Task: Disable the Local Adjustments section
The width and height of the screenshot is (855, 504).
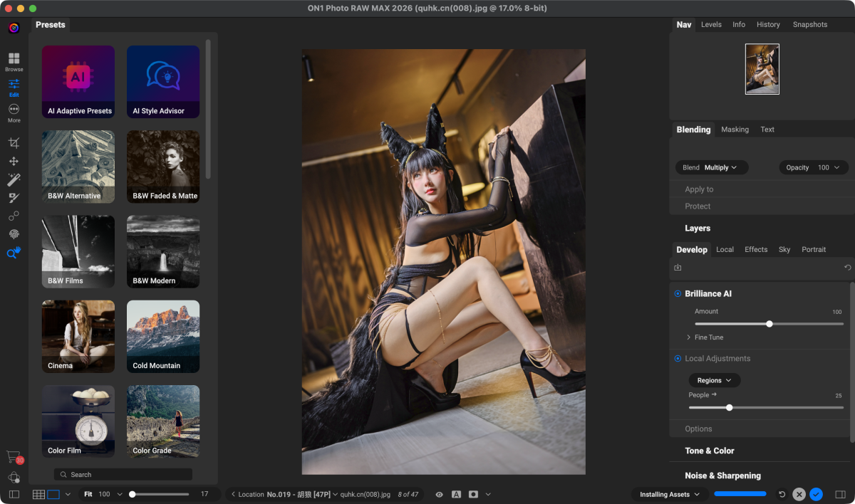Action: pos(678,359)
